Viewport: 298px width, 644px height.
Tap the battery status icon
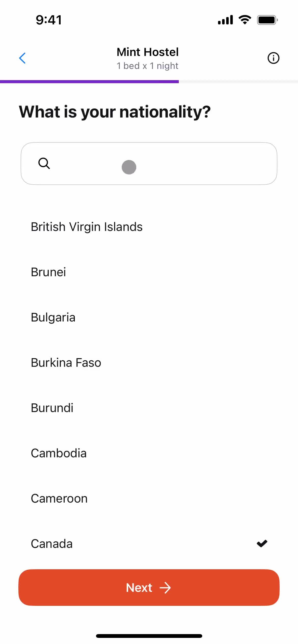coord(267,20)
